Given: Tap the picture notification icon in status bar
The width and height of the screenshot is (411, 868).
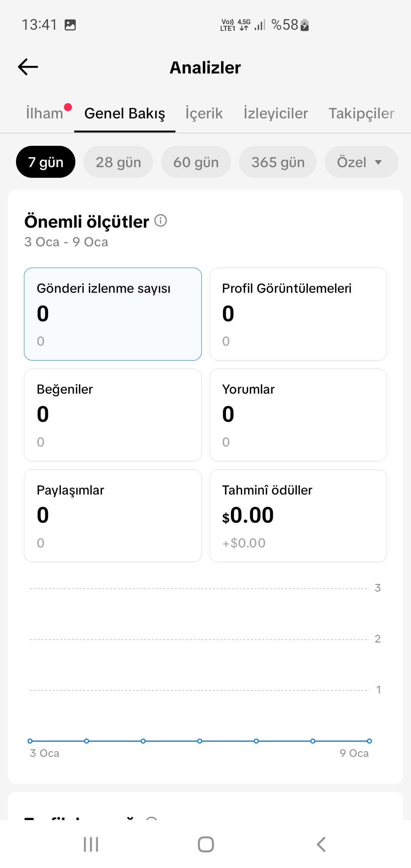Looking at the screenshot, I should point(70,25).
